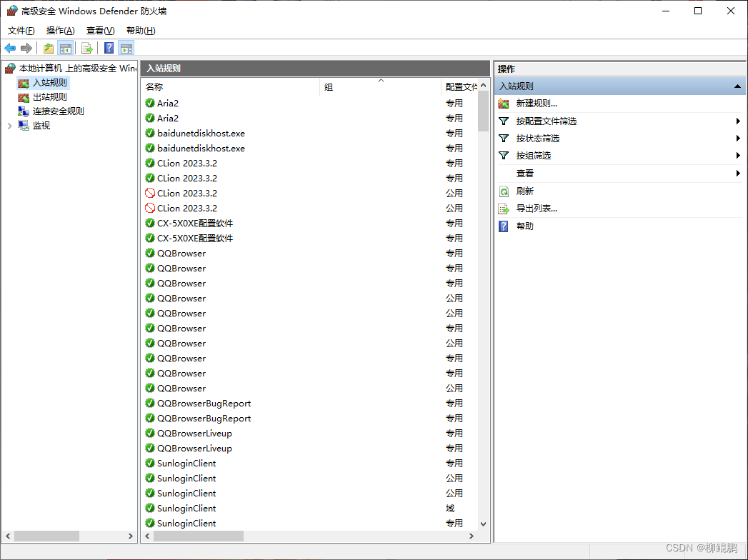Click the blue Help toolbar icon

(109, 48)
